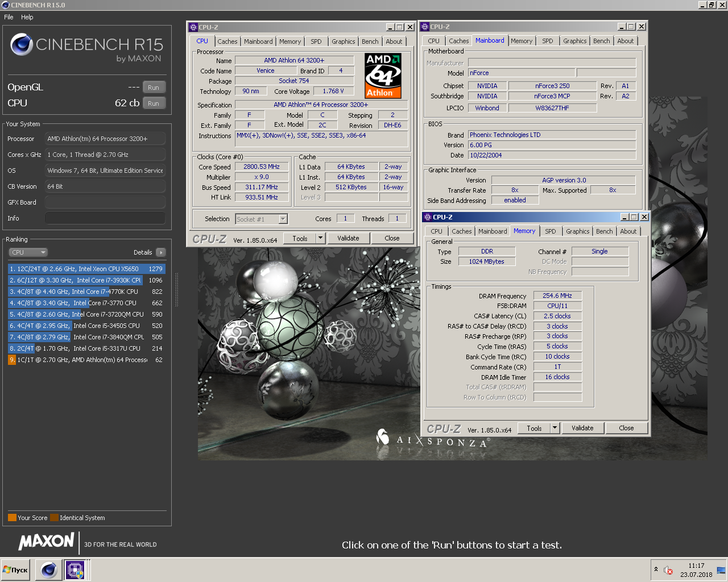Click the CPU-Z title bar icon in the Mainboard window

[425, 27]
